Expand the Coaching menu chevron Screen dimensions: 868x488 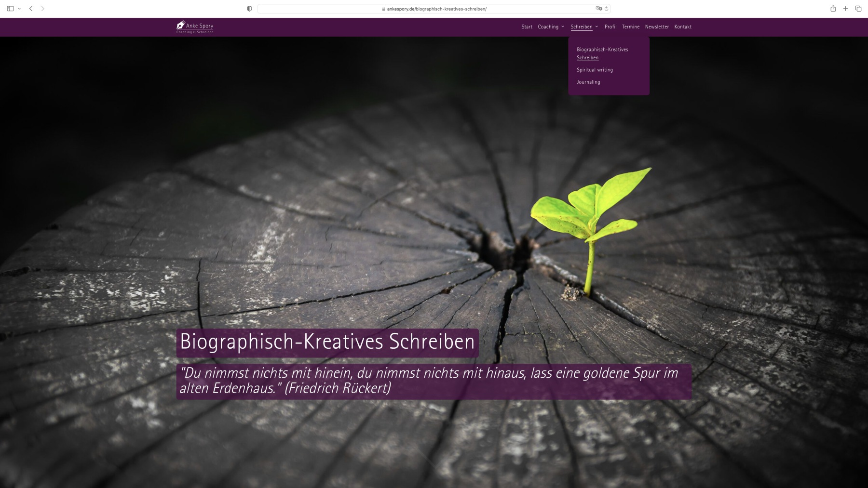pos(563,27)
